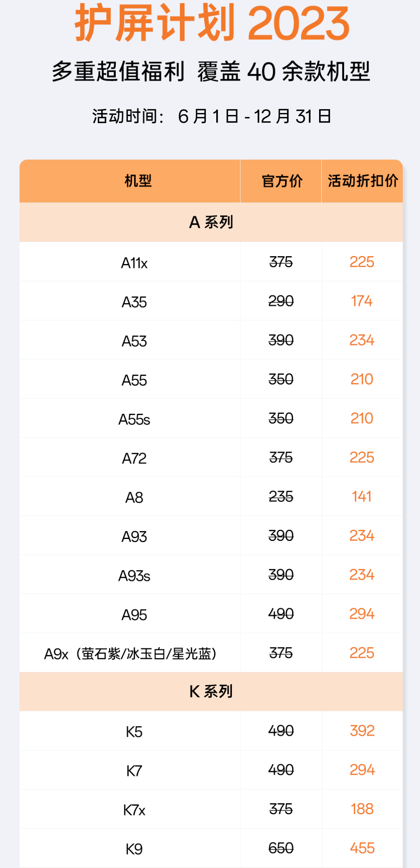Click the 官方价 column header
The width and height of the screenshot is (420, 868).
point(282,181)
